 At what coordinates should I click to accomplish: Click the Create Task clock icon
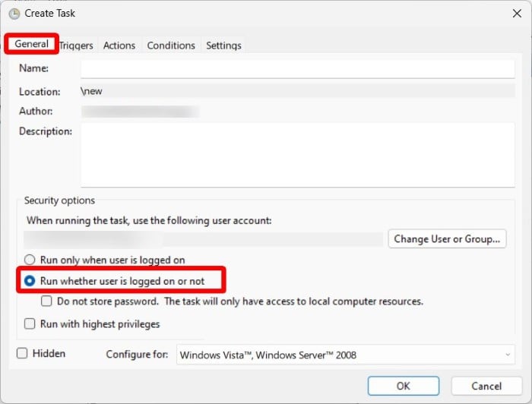(14, 14)
